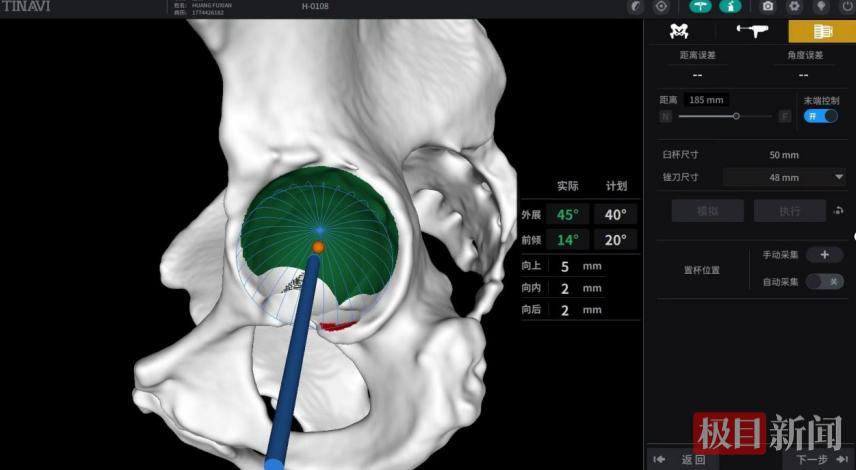This screenshot has width=856, height=470.
Task: Click the green robot arm status icon
Action: (730, 7)
